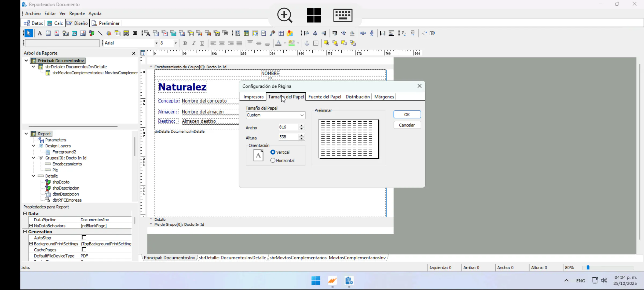Click the Ancho width input field
Image resolution: width=644 pixels, height=290 pixels.
pyautogui.click(x=288, y=127)
